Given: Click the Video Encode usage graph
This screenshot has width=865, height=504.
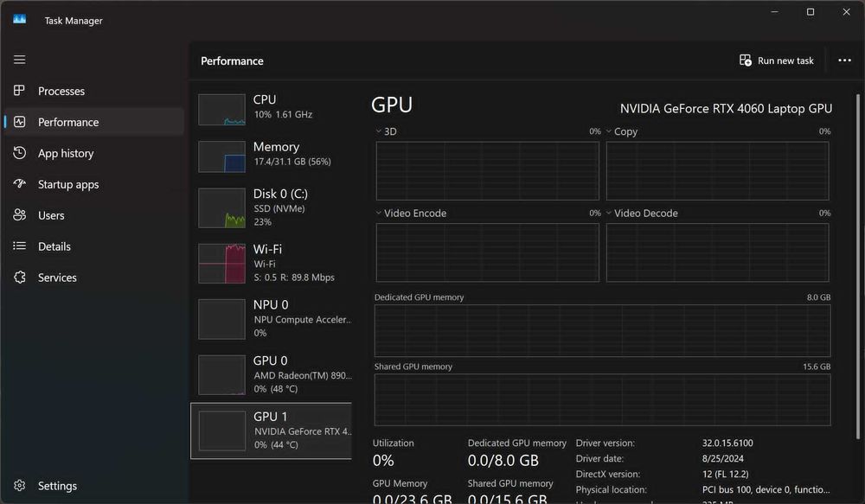Looking at the screenshot, I should click(488, 252).
